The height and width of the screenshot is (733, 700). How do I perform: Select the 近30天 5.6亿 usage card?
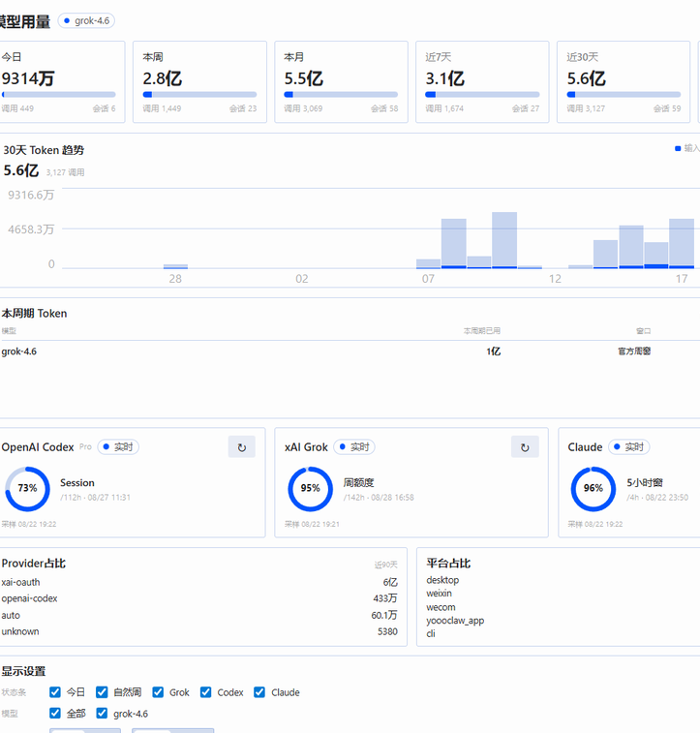click(624, 81)
